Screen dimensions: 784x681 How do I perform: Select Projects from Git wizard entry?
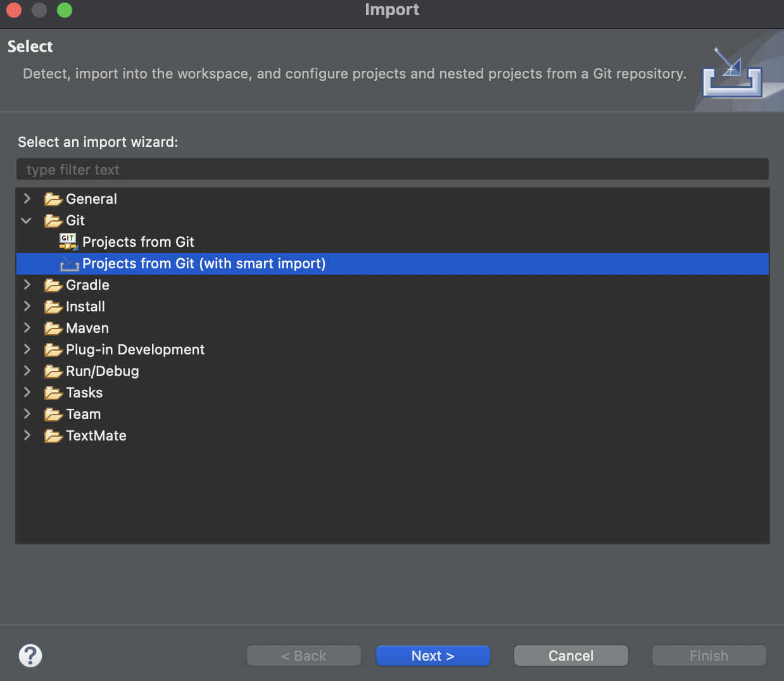(138, 242)
